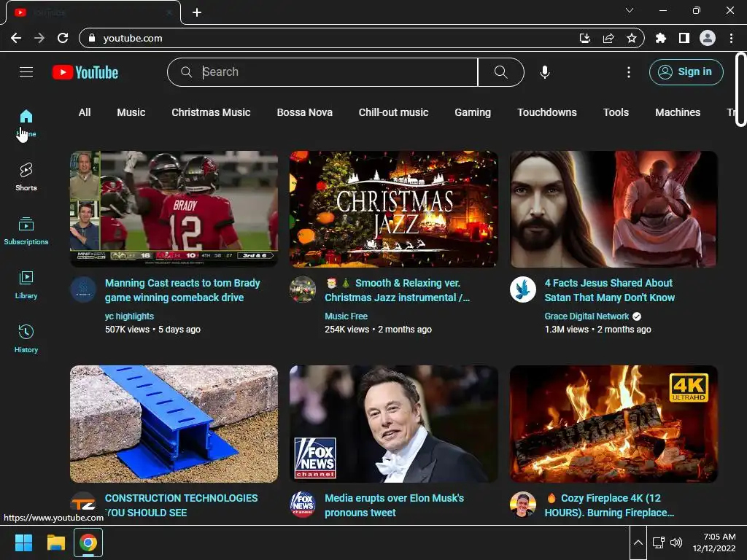The height and width of the screenshot is (560, 747).
Task: Open the Windows Start menu
Action: (23, 542)
